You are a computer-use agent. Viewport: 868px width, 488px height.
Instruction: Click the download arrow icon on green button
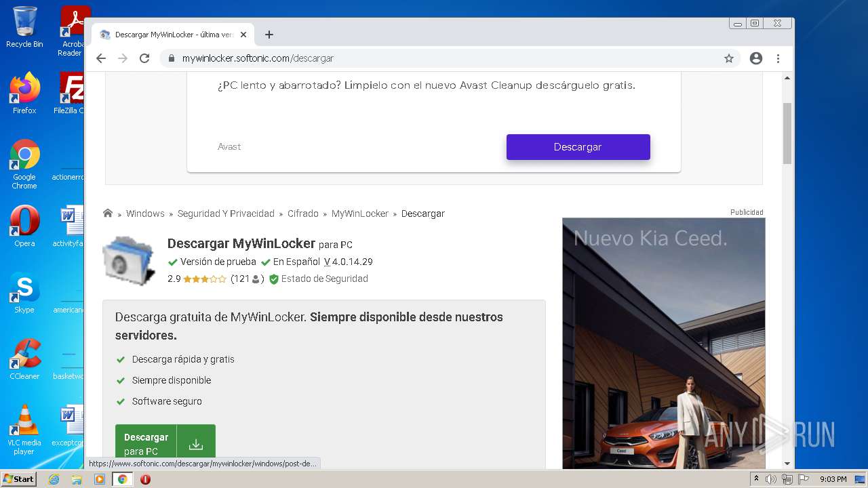(x=196, y=444)
